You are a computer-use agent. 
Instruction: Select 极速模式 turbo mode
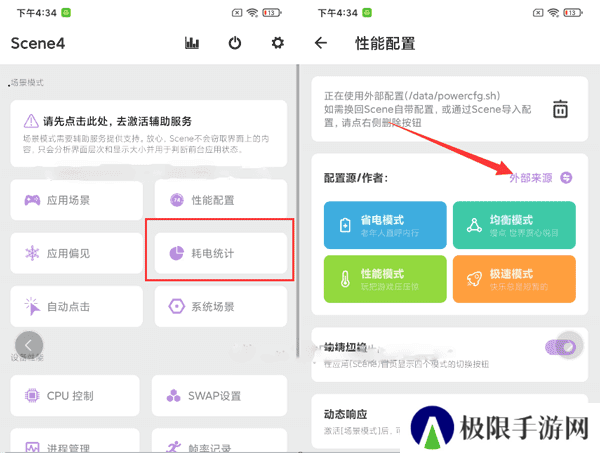click(x=514, y=279)
